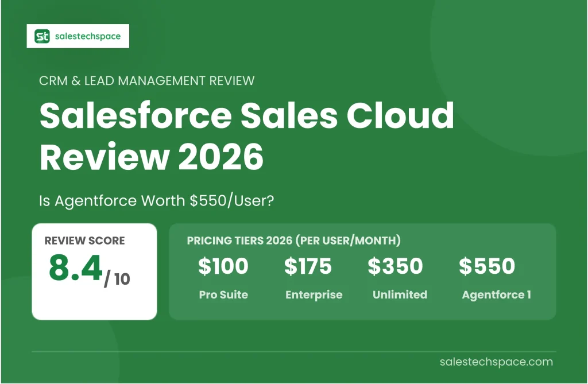The image size is (588, 384).
Task: Click 'Is Agentforce Worth $550/User?' subtitle
Action: point(156,201)
